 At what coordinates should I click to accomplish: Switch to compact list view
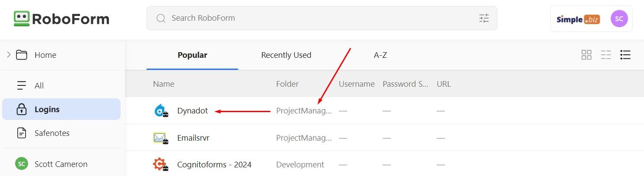[x=606, y=55]
